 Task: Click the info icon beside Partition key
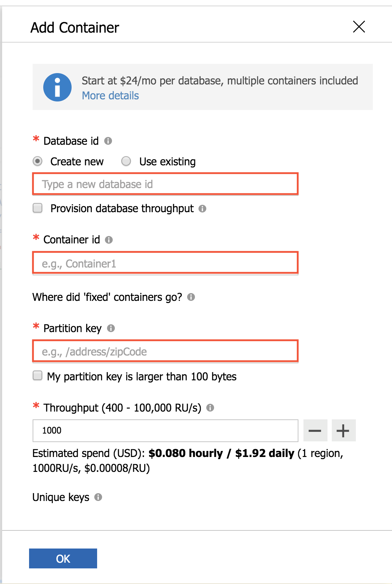pyautogui.click(x=111, y=328)
